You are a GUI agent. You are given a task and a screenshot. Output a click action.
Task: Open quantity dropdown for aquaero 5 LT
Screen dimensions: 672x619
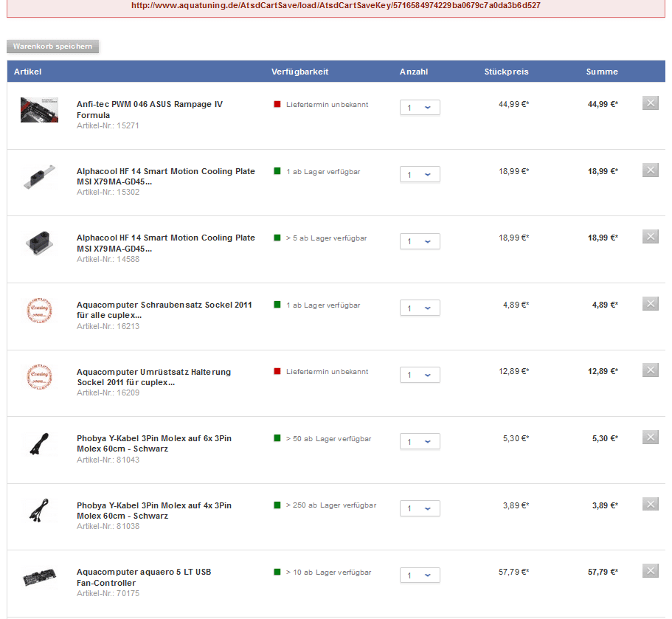coord(420,575)
